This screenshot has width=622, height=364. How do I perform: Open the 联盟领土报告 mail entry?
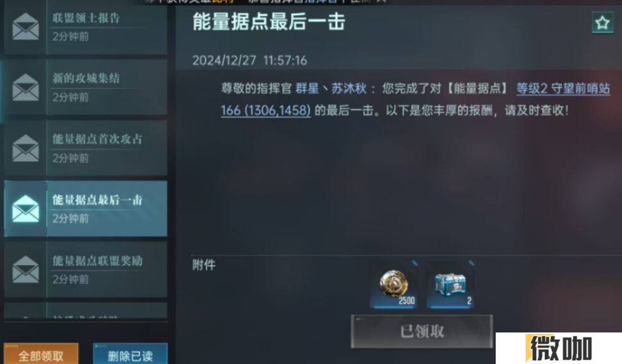(x=86, y=27)
